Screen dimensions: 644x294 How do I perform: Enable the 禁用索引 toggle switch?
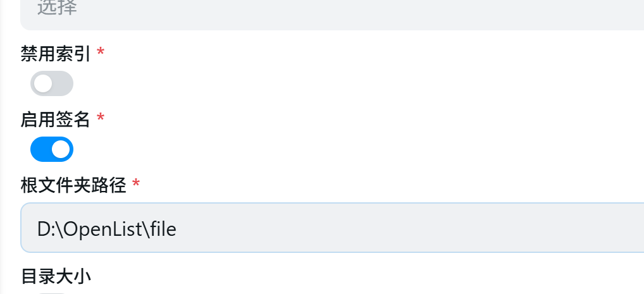point(52,83)
